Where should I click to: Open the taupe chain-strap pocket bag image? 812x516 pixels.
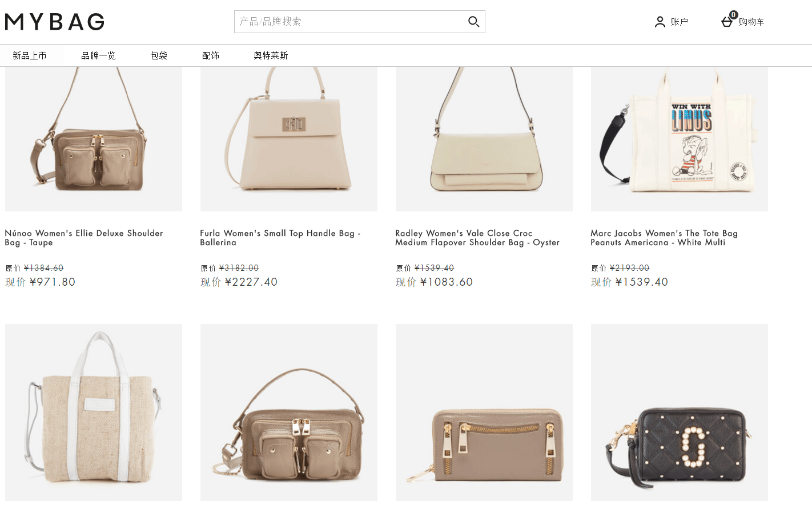tap(289, 413)
